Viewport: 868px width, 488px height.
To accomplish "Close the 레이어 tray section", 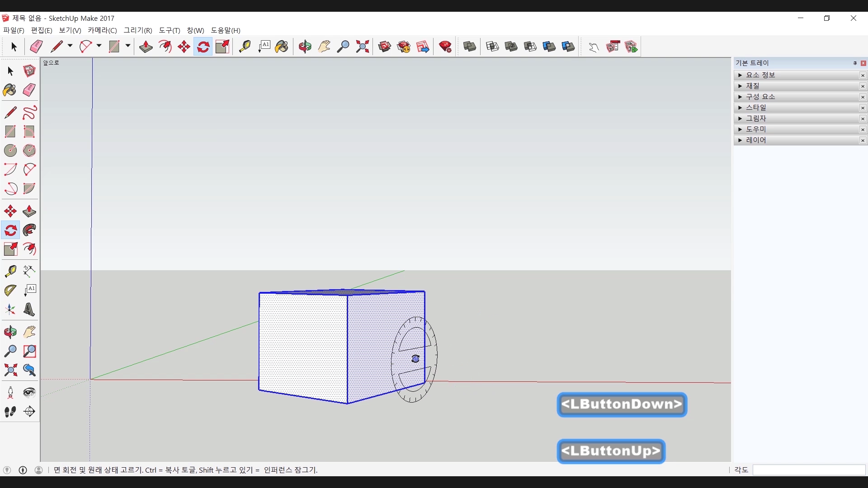I will coord(863,141).
